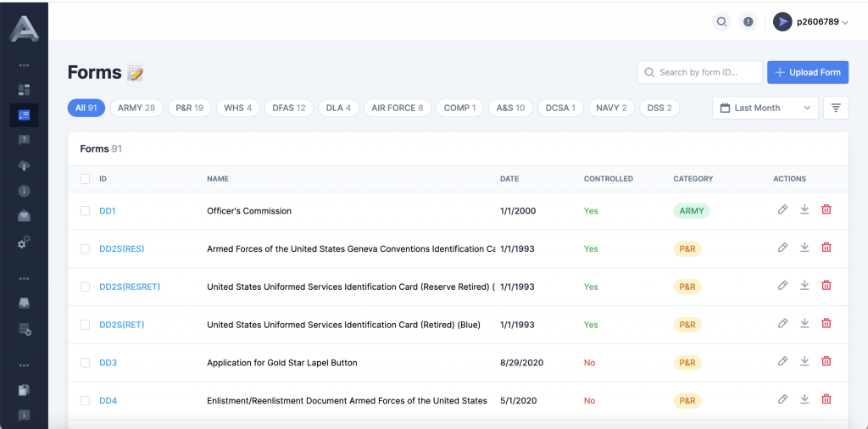This screenshot has width=868, height=429.
Task: Open the mail envelope sidebar icon
Action: [24, 216]
